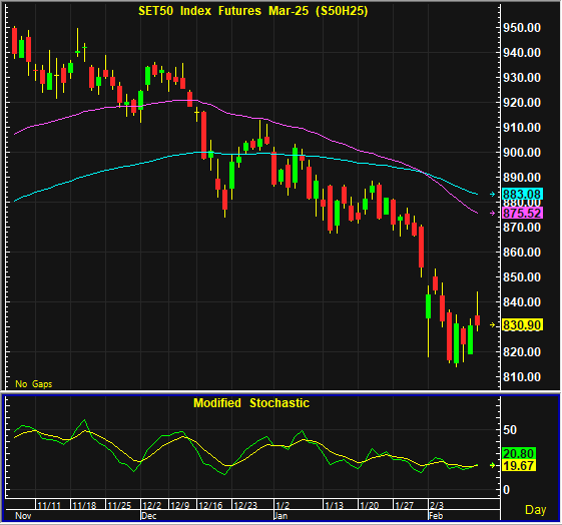The height and width of the screenshot is (525, 562).
Task: Click the Feb month label
Action: [436, 516]
